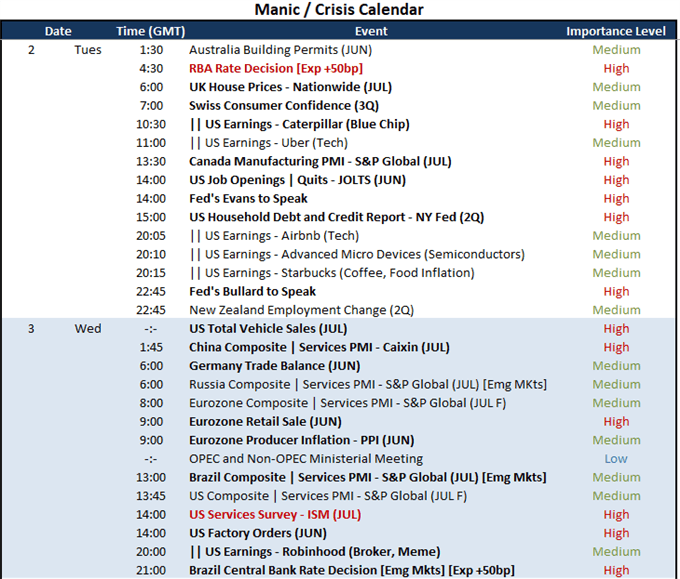Viewport: 680px width, 579px height.
Task: Click the date number '2' for Tuesday
Action: coord(31,50)
